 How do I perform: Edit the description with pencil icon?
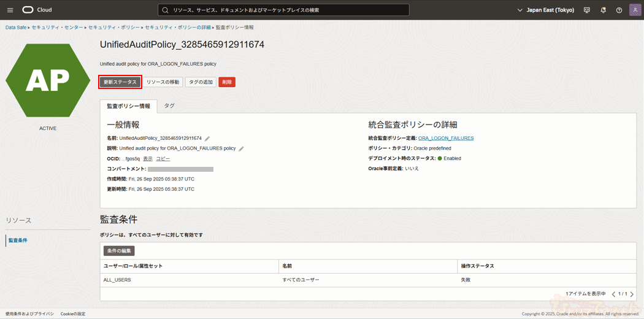(x=241, y=148)
